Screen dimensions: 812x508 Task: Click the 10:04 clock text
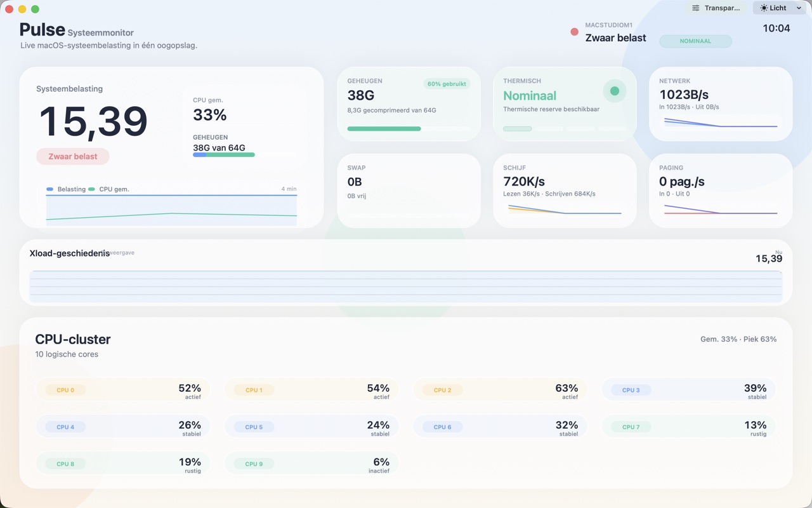pos(776,29)
